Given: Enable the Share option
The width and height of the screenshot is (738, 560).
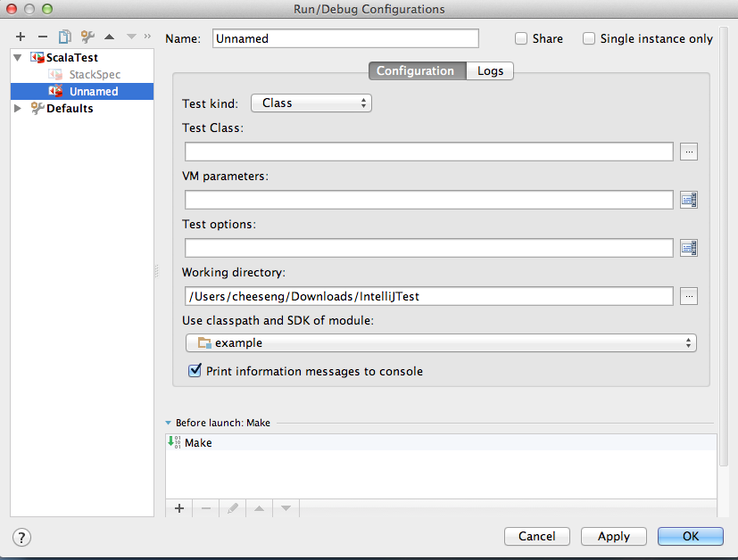Looking at the screenshot, I should click(x=520, y=38).
